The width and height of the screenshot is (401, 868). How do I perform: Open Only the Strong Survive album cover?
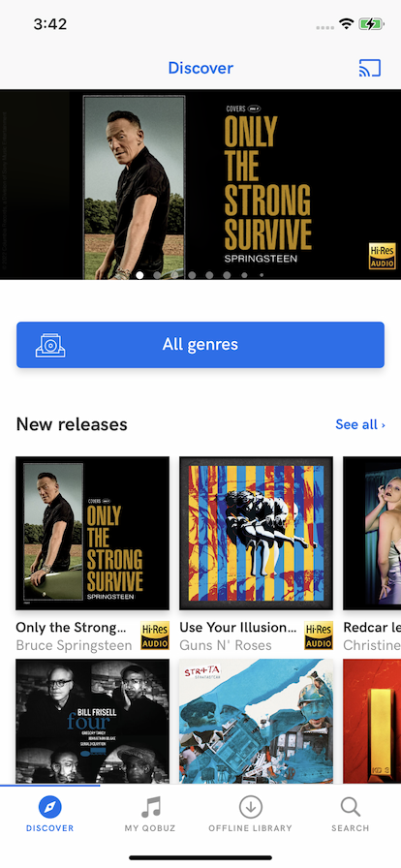[92, 533]
